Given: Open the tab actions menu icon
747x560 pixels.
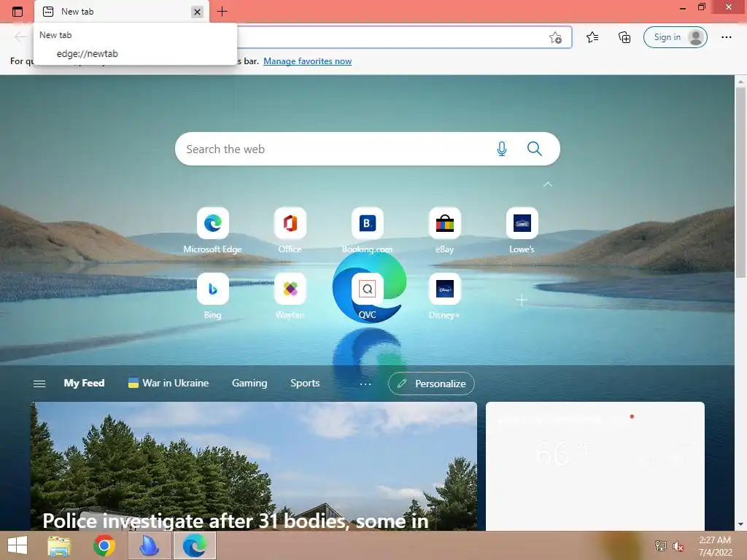Looking at the screenshot, I should [x=18, y=12].
